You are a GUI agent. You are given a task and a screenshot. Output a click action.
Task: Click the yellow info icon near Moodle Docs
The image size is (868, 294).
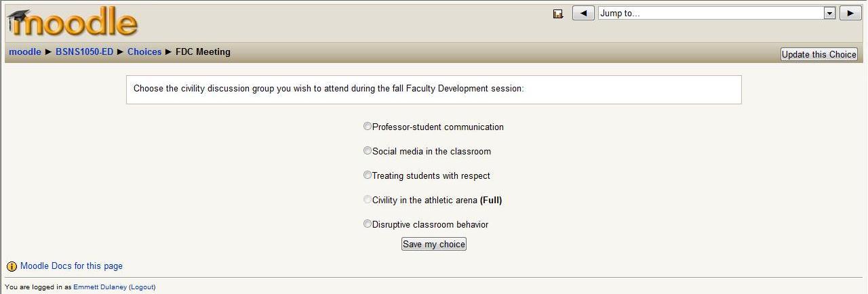point(12,267)
